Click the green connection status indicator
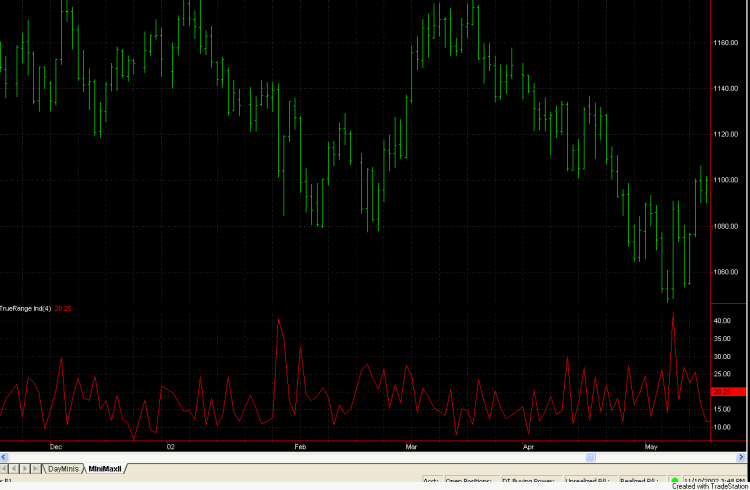750x490 pixels. pos(674,480)
